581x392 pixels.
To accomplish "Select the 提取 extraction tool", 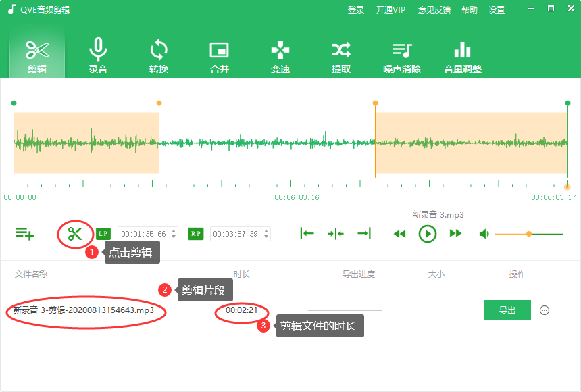I will click(340, 56).
